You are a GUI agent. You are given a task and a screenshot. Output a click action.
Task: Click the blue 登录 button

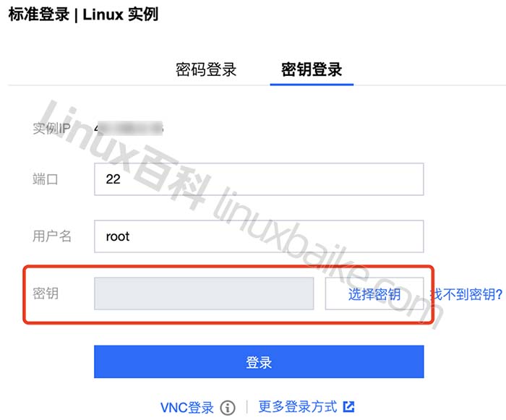click(259, 361)
